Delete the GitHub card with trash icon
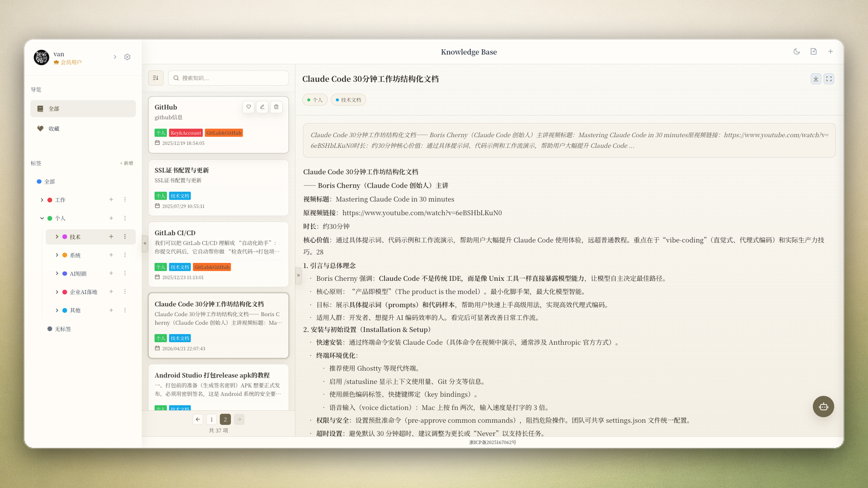868x488 pixels. (276, 107)
